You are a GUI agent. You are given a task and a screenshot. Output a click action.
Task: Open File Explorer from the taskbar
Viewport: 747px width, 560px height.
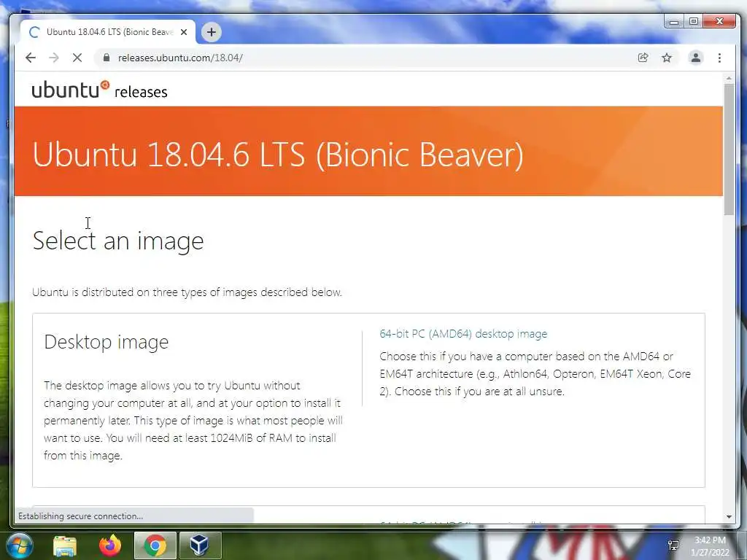[65, 545]
